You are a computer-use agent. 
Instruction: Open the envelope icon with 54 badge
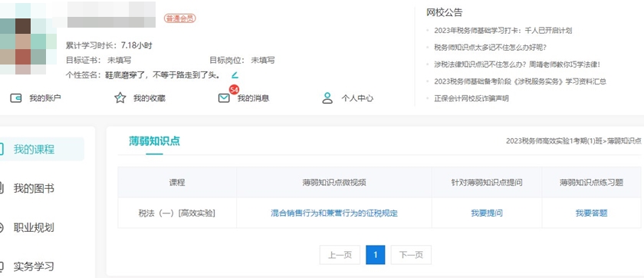(x=224, y=98)
